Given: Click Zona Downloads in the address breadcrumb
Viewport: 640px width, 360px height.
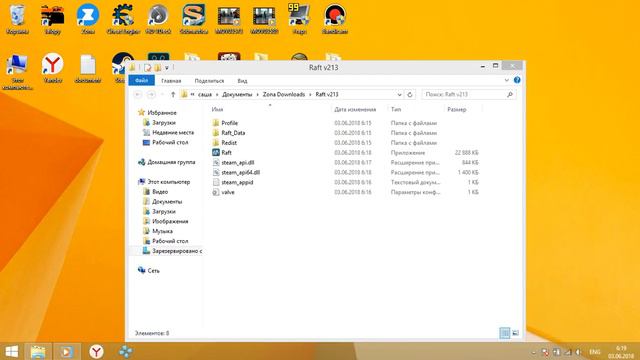Looking at the screenshot, I should (284, 94).
